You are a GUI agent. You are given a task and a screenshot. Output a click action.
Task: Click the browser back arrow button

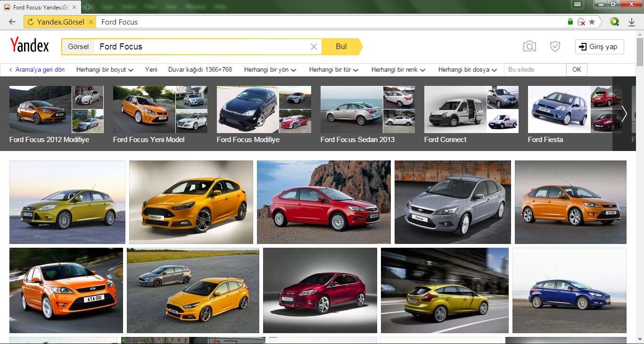coord(12,22)
